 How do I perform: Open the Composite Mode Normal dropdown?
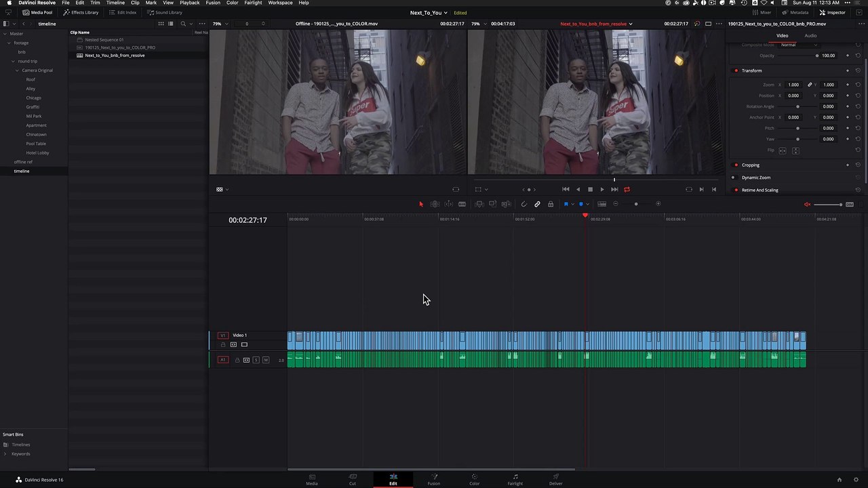(x=798, y=45)
